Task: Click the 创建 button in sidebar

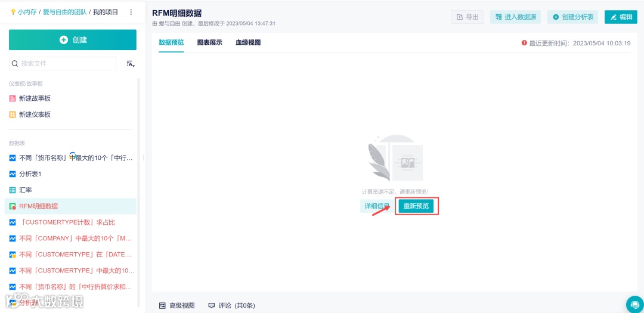Action: pos(73,40)
